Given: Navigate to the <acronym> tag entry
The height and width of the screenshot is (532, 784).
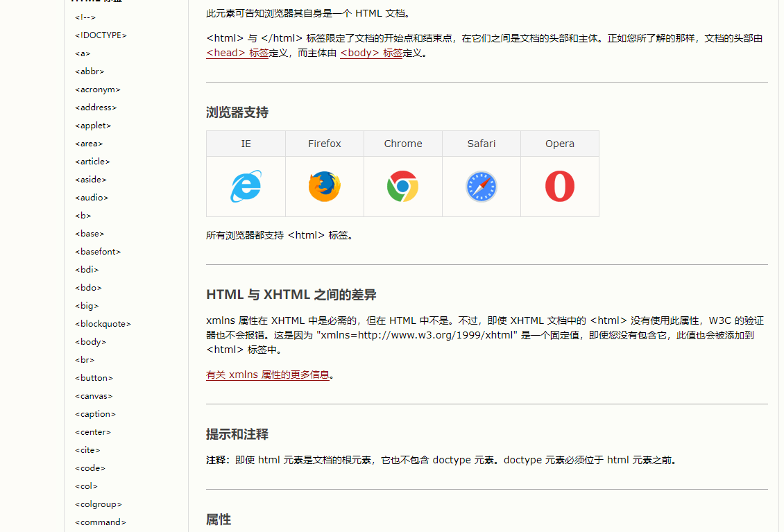Looking at the screenshot, I should [98, 89].
